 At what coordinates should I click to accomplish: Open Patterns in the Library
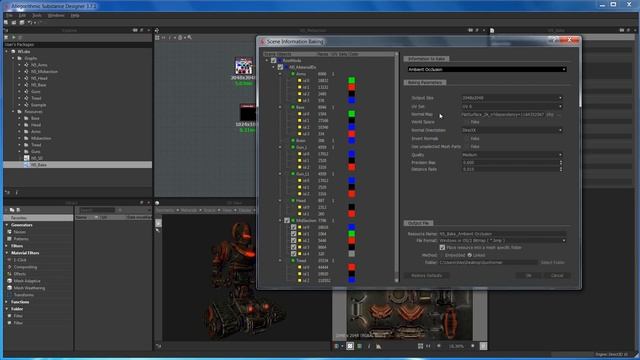(x=21, y=239)
